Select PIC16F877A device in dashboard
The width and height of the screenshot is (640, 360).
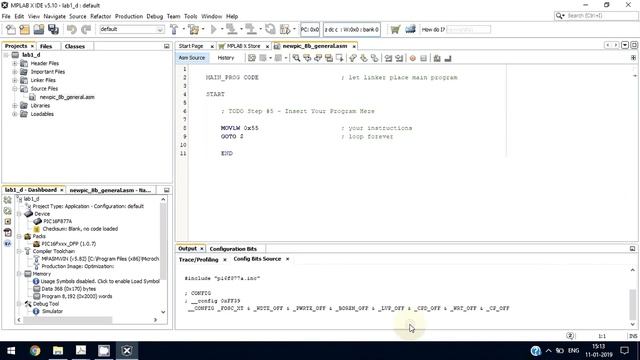pyautogui.click(x=58, y=221)
